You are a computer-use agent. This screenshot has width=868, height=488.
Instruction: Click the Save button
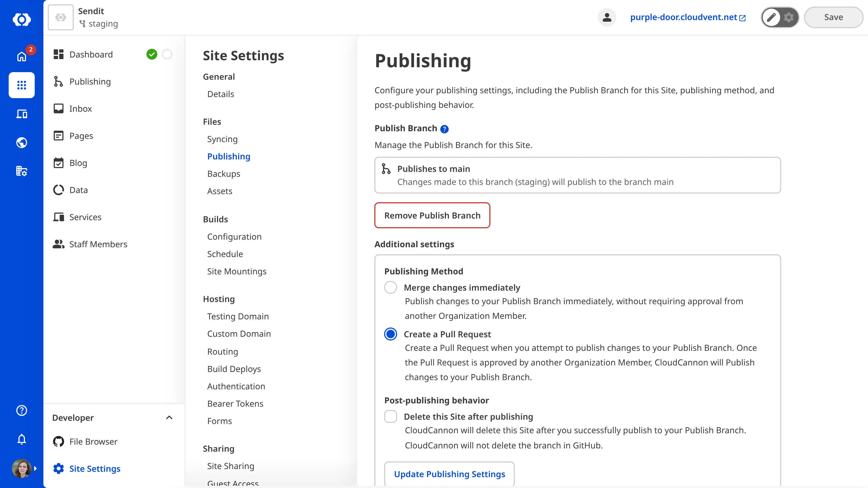click(x=834, y=17)
